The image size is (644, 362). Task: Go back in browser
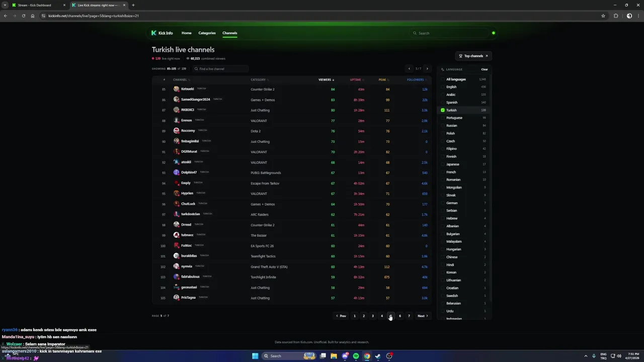click(6, 16)
